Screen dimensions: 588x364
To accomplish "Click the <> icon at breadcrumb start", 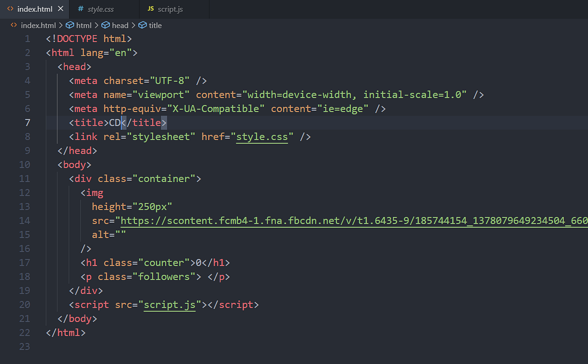I will click(13, 25).
